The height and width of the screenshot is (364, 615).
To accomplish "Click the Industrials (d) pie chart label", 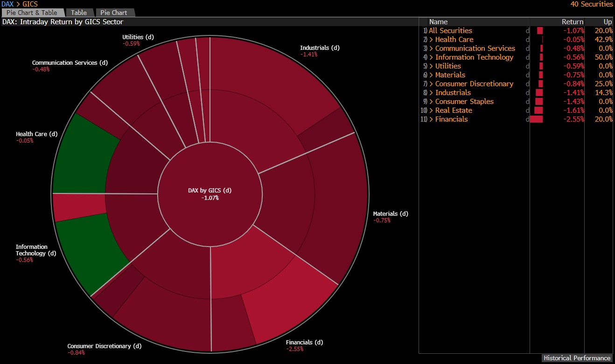I will 320,48.
